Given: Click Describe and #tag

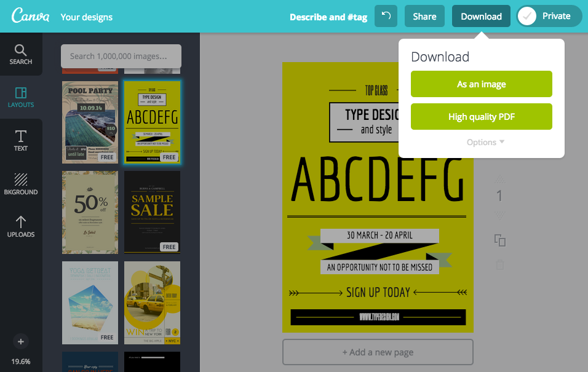Looking at the screenshot, I should pyautogui.click(x=328, y=17).
